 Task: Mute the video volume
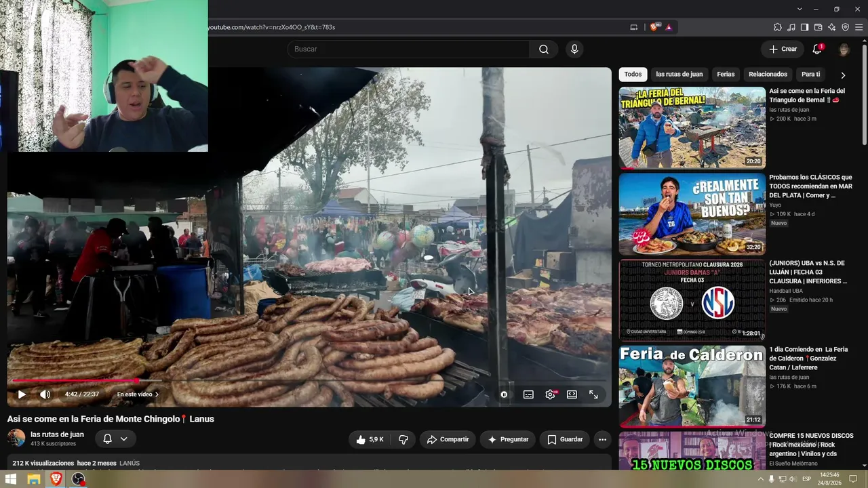pyautogui.click(x=45, y=394)
